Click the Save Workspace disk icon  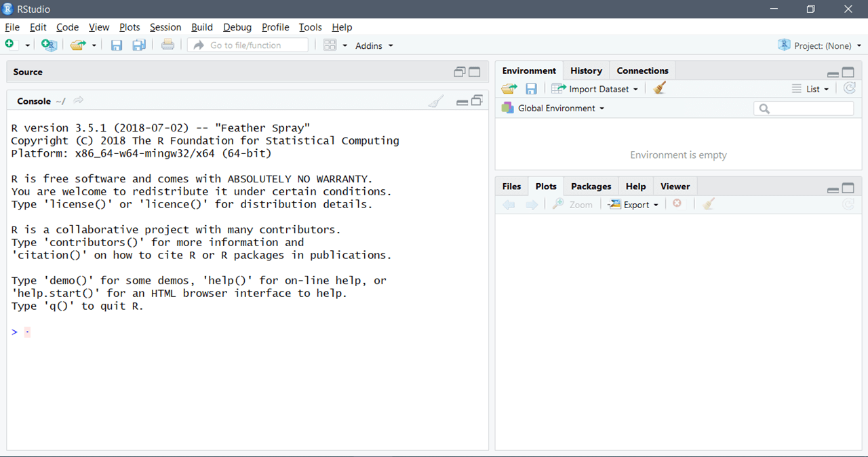pos(531,89)
